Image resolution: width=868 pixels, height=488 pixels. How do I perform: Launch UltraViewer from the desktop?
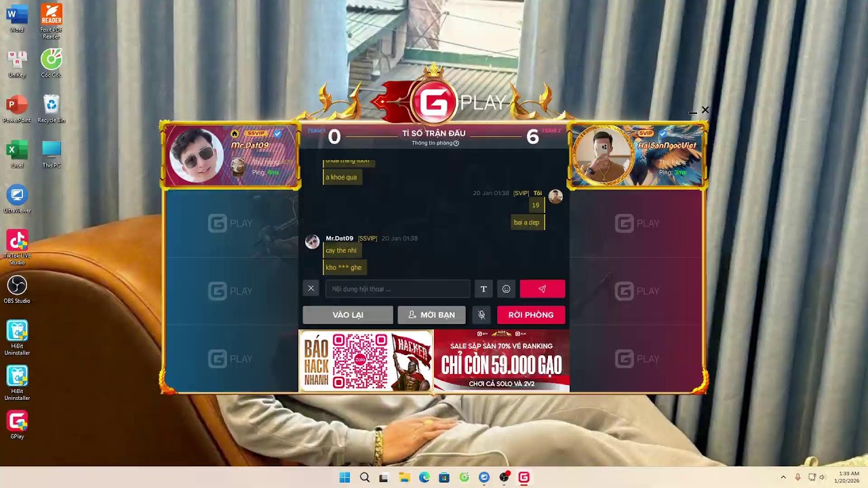point(17,199)
